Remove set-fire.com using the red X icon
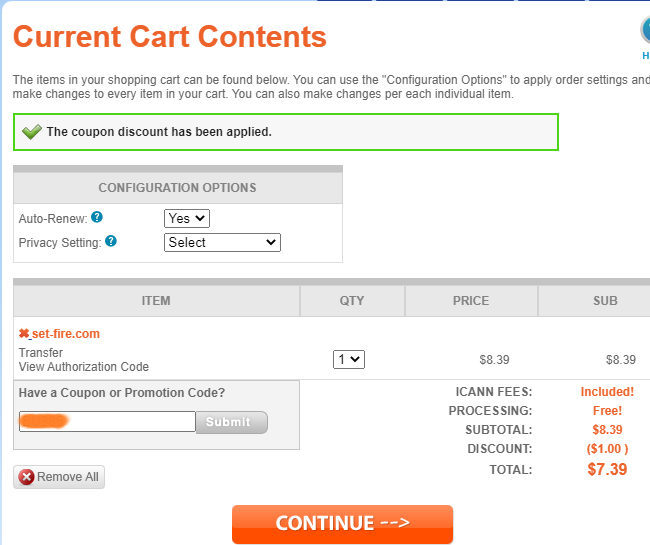This screenshot has height=545, width=650. tap(24, 334)
